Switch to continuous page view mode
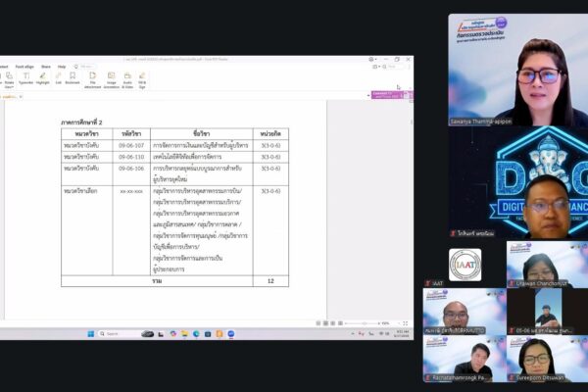This screenshot has height=392, width=588. point(325,323)
